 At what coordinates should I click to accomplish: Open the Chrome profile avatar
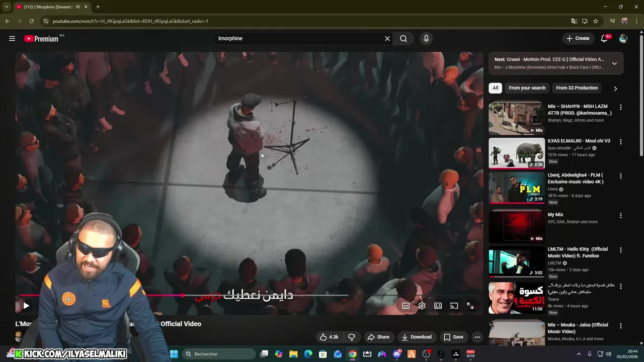(624, 21)
